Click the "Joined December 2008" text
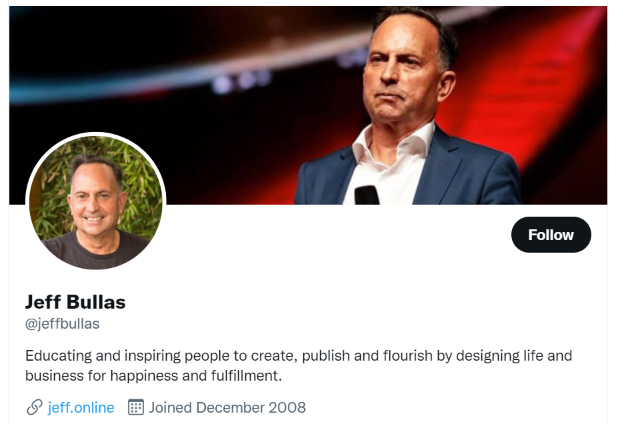The height and width of the screenshot is (424, 625). pyautogui.click(x=227, y=407)
